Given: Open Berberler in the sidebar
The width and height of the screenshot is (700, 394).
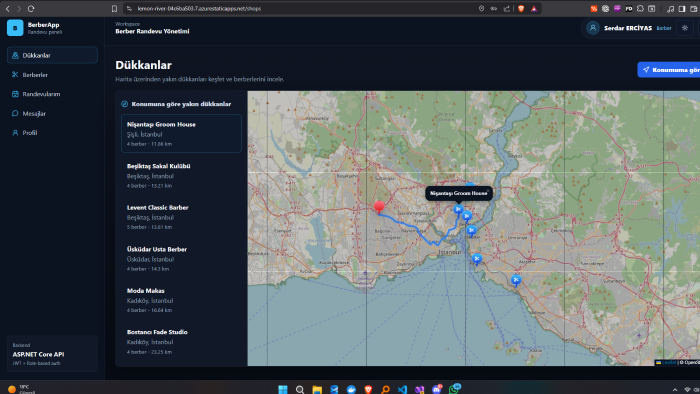Looking at the screenshot, I should (52, 75).
